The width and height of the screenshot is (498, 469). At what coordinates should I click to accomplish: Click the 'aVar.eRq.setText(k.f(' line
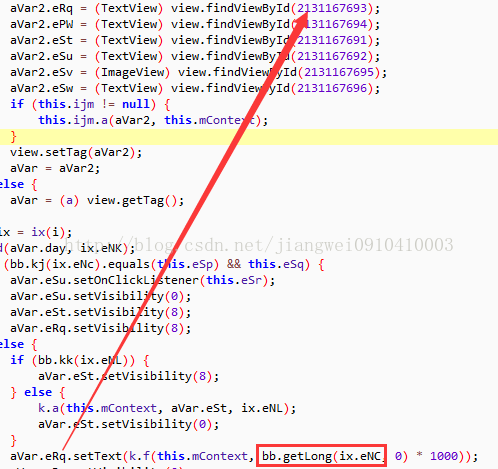(244, 456)
